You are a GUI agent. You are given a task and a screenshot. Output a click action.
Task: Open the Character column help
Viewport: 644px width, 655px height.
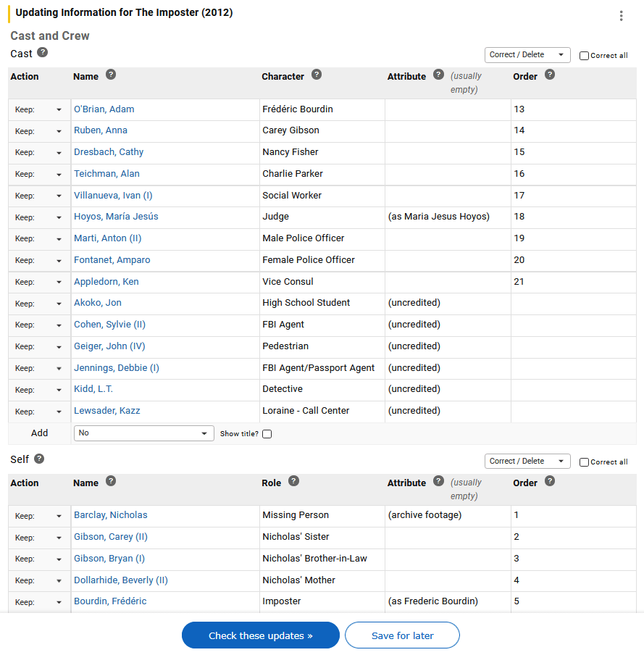[317, 75]
